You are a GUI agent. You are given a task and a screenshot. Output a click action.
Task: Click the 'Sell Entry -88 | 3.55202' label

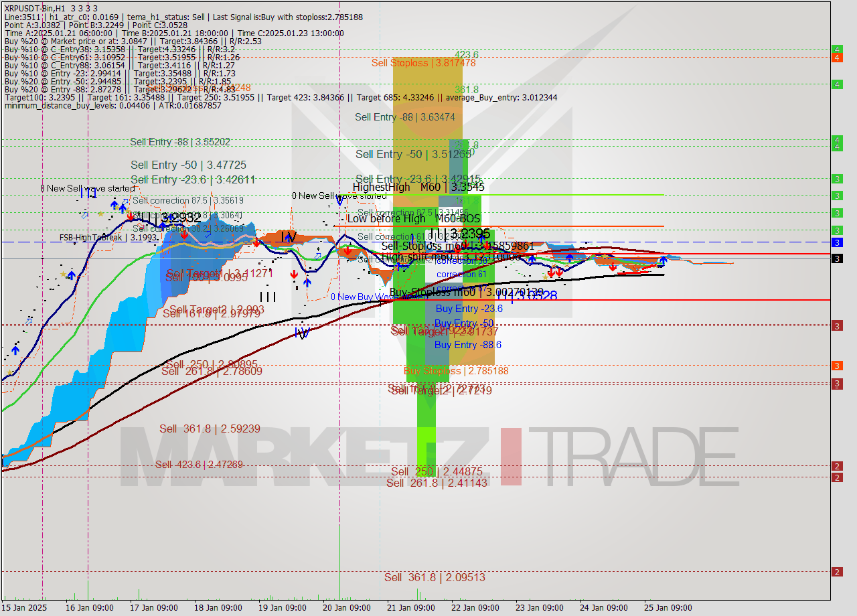180,142
